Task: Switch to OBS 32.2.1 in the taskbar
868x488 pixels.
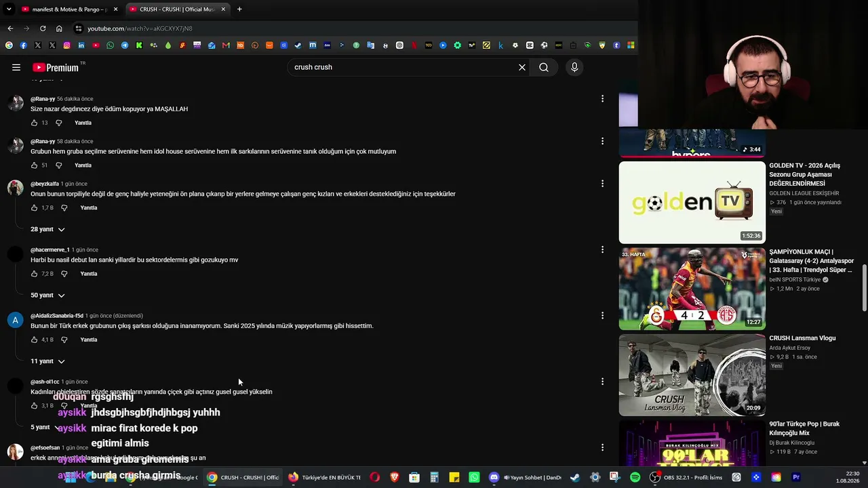Action: (x=686, y=477)
